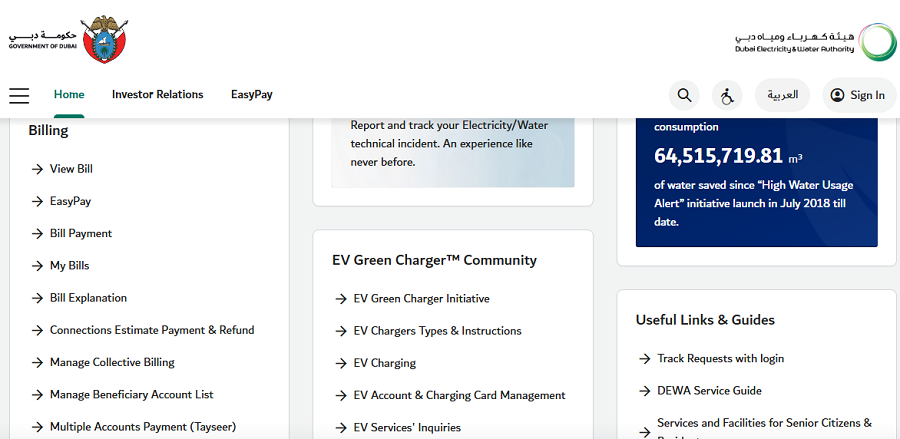Click the arrow icon beside DEWA Service Guide
Viewport: 900px width, 439px height.
click(x=645, y=391)
